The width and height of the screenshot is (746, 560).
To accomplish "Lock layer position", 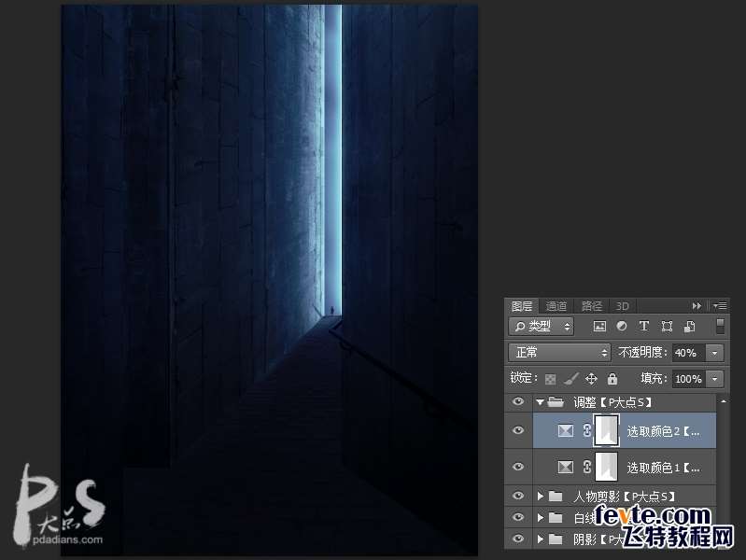I will (591, 379).
